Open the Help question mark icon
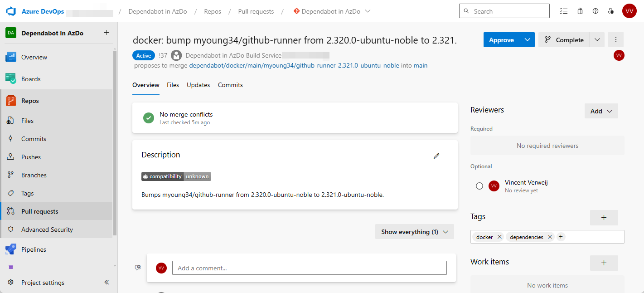The height and width of the screenshot is (293, 644). [x=596, y=11]
